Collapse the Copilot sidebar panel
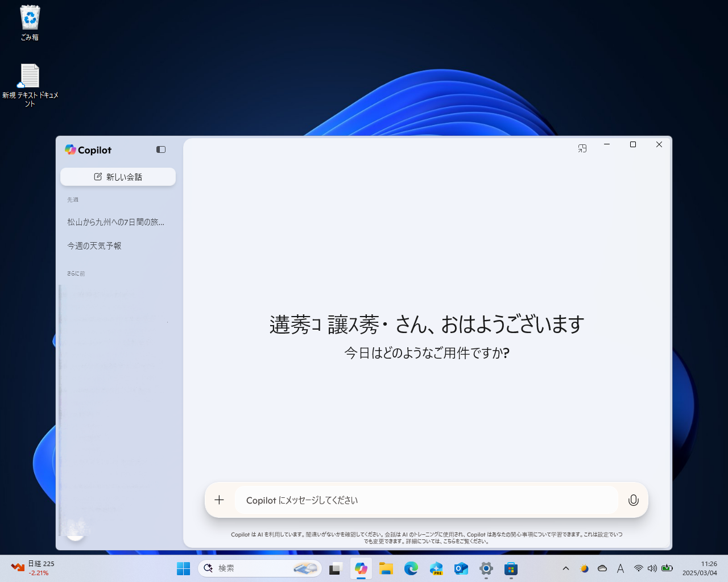This screenshot has width=728, height=582. (161, 149)
